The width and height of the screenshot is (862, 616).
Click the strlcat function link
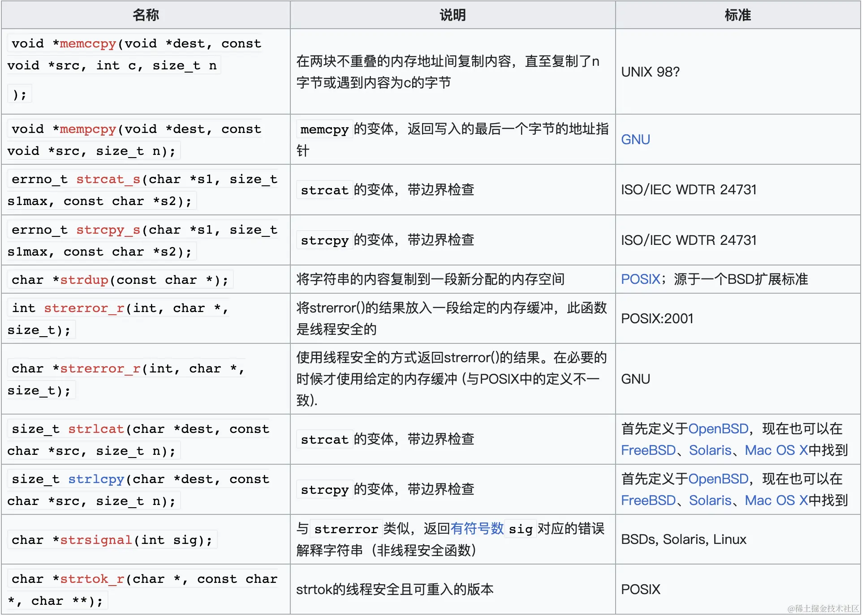[96, 429]
